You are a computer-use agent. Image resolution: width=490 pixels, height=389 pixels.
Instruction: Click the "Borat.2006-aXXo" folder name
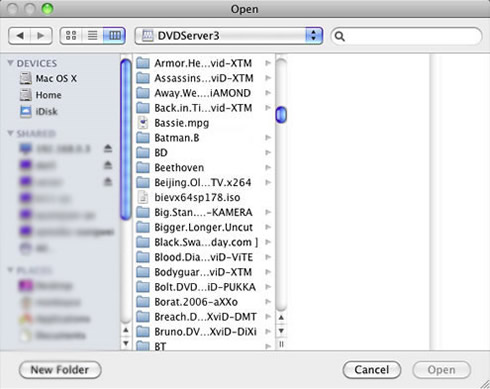click(x=196, y=302)
